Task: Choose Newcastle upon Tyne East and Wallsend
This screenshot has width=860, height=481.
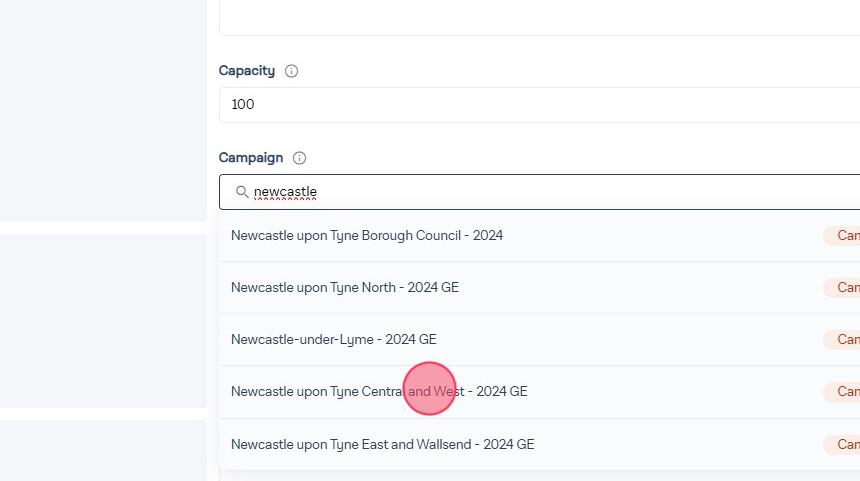Action: pos(382,444)
